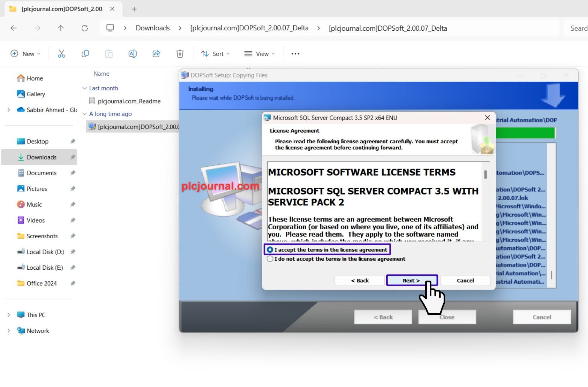Open a new Explorer tab with plus
Screen dimensions: 588x387
[134, 9]
